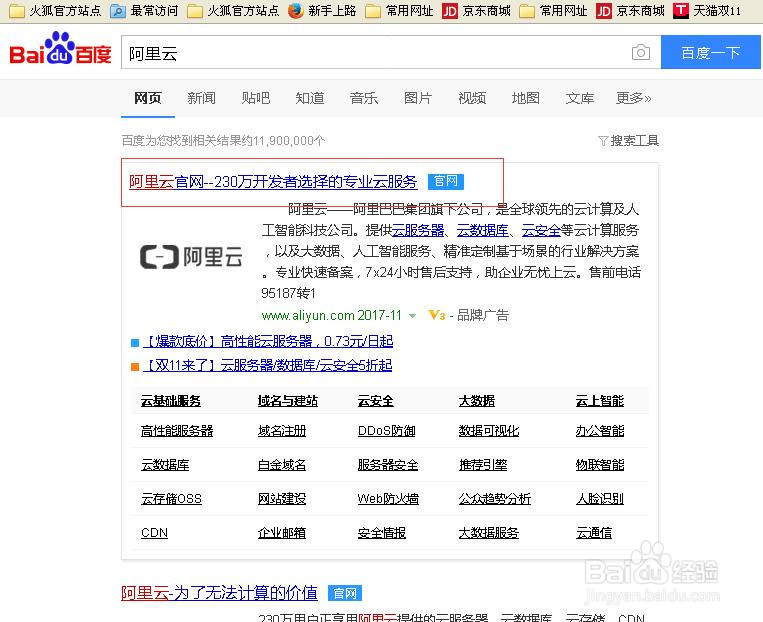Open 云基础服务 column heading
The height and width of the screenshot is (622, 763).
171,401
